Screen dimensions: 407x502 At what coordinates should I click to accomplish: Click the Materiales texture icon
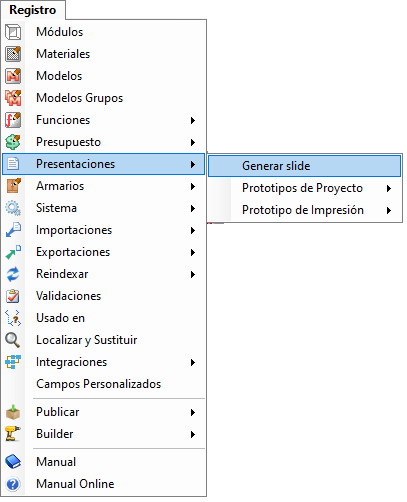click(x=13, y=54)
